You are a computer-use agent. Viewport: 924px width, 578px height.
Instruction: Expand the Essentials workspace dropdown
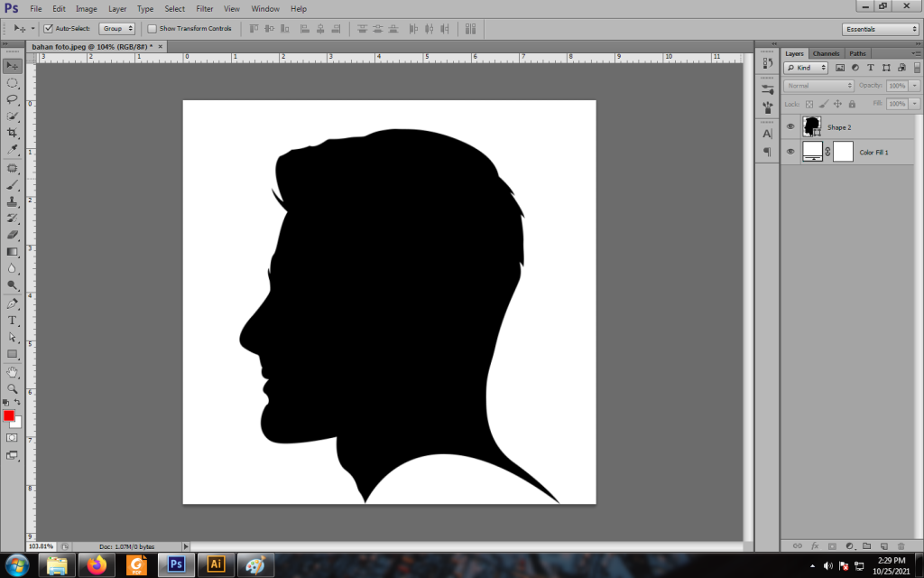(880, 29)
